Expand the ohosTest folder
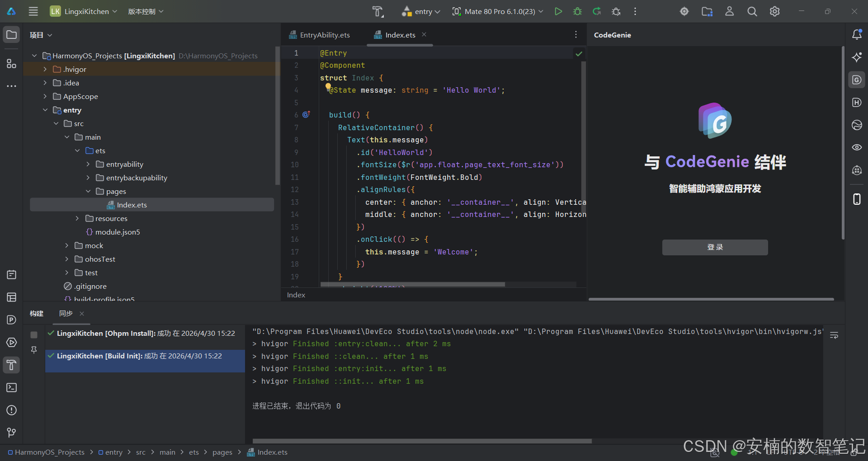868x461 pixels. click(66, 259)
